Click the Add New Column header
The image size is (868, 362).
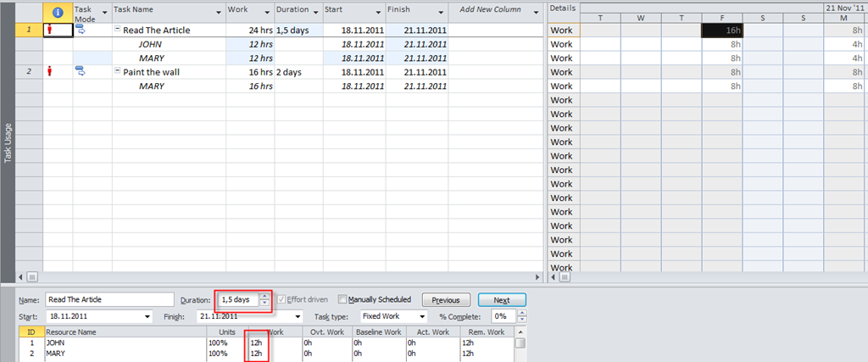click(490, 10)
